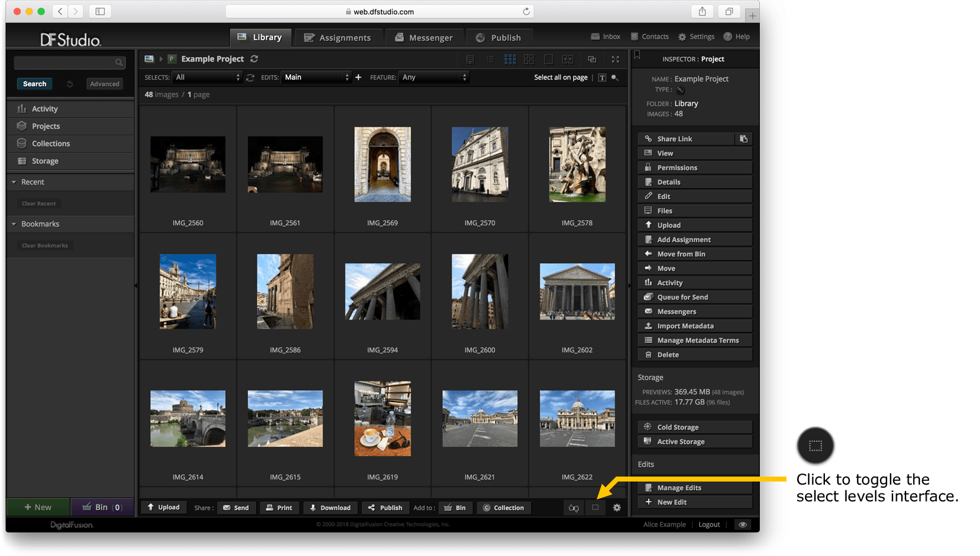Image resolution: width=980 pixels, height=556 pixels.
Task: Open Collections in the left sidebar
Action: pyautogui.click(x=70, y=143)
